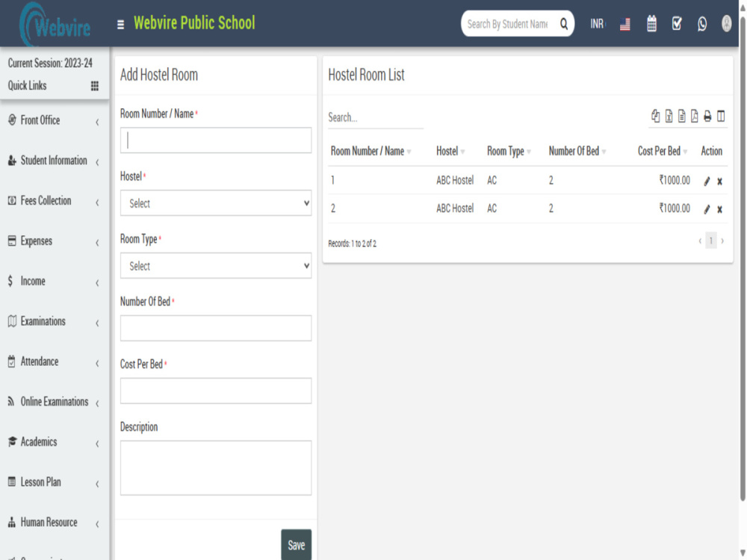Select ₹1000.00 cost in room 2 row
The image size is (747, 560).
coord(674,208)
